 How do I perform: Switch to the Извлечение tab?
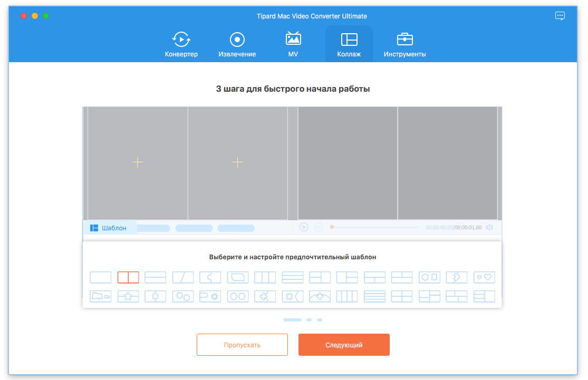pyautogui.click(x=237, y=44)
